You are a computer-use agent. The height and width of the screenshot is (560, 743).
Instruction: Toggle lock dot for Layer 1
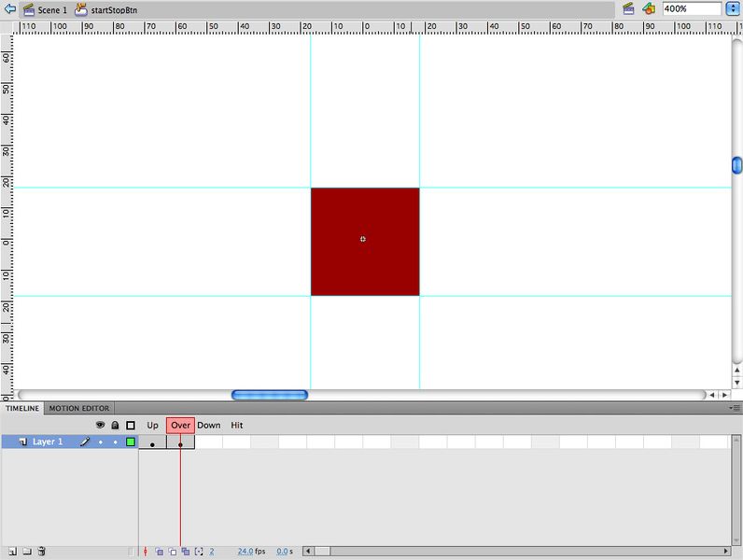[115, 442]
